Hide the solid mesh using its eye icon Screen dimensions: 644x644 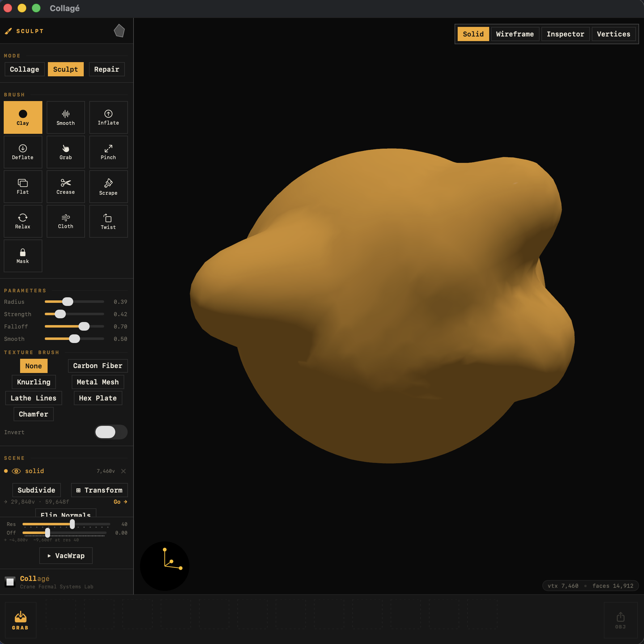[16, 471]
